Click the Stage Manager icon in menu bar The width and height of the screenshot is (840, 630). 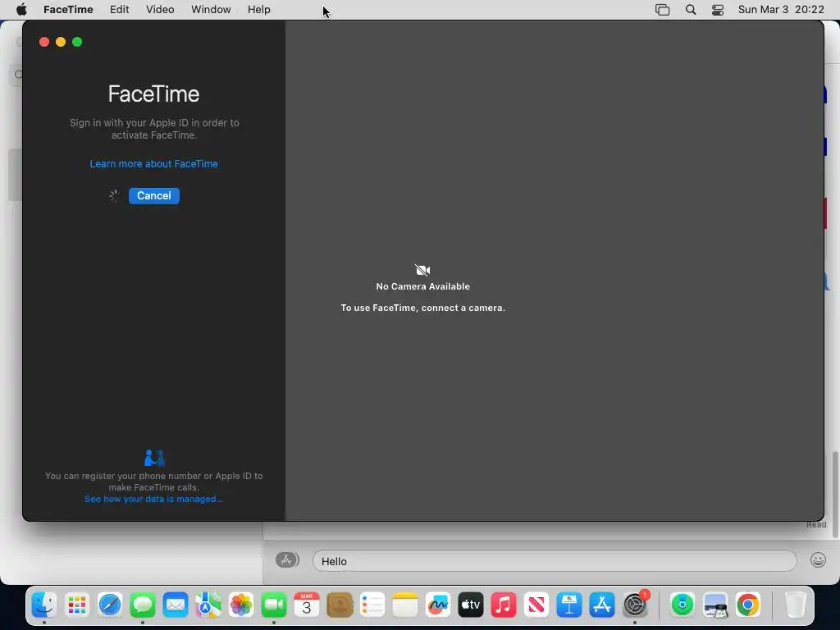click(662, 10)
